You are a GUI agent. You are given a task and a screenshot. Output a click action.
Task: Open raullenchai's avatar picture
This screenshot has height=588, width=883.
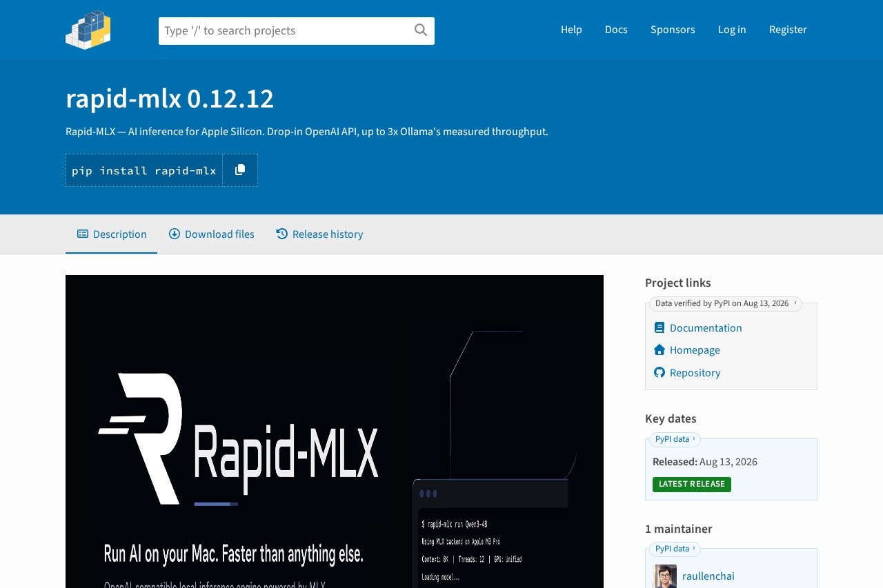point(665,576)
